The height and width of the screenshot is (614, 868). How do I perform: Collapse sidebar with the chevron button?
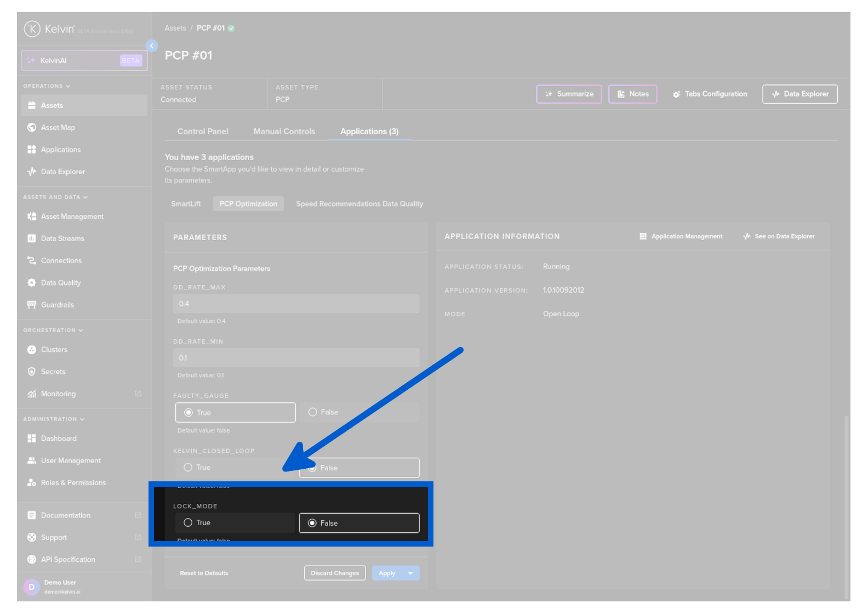click(x=152, y=46)
